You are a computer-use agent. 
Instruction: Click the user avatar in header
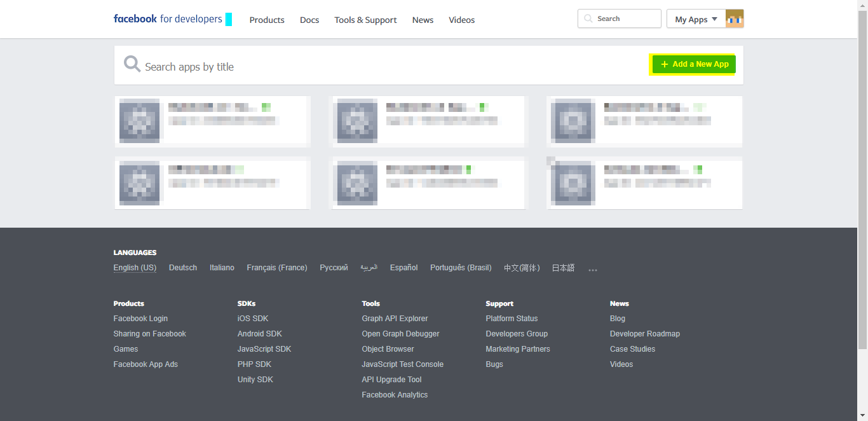click(735, 19)
